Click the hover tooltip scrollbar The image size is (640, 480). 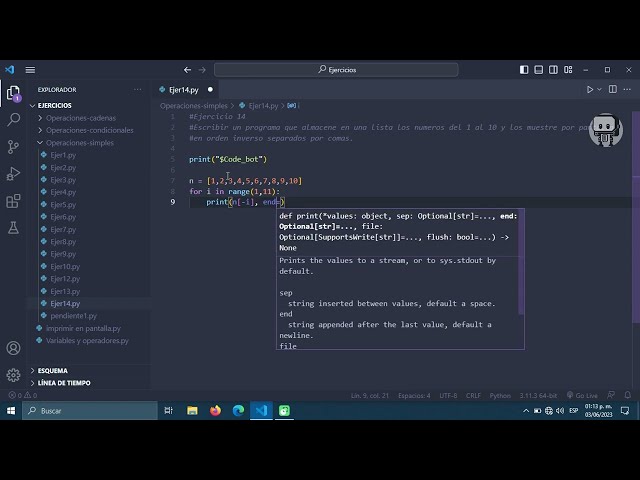tap(521, 262)
